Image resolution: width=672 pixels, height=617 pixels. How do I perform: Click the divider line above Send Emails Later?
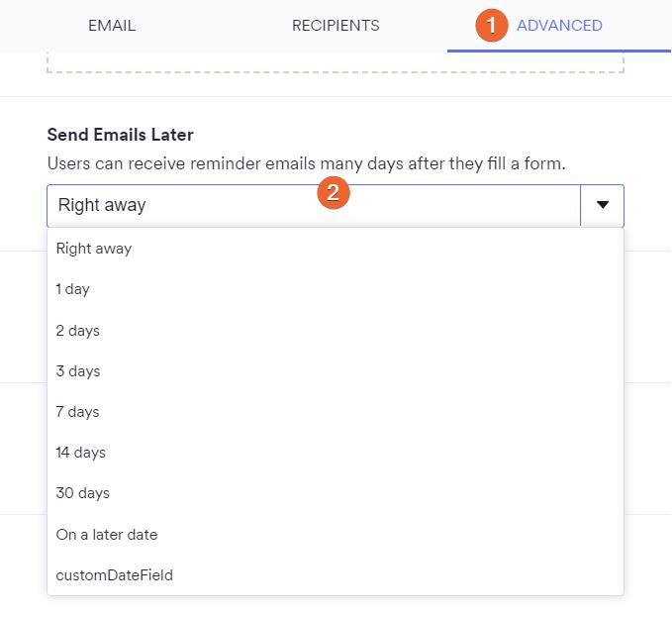(336, 97)
